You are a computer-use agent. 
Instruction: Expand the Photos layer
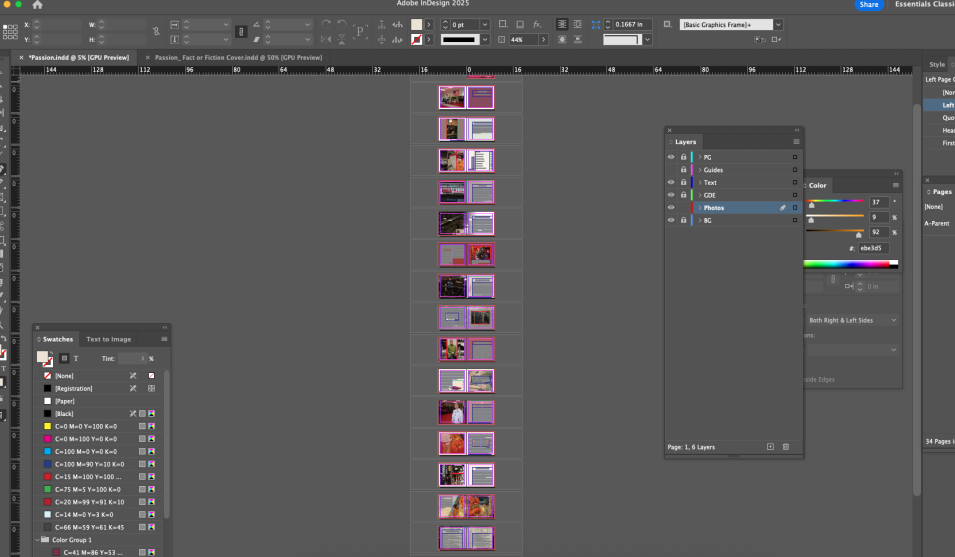(699, 208)
